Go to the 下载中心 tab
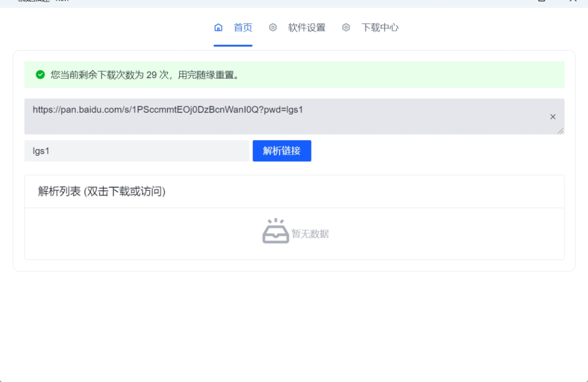588x382 pixels. (x=380, y=28)
